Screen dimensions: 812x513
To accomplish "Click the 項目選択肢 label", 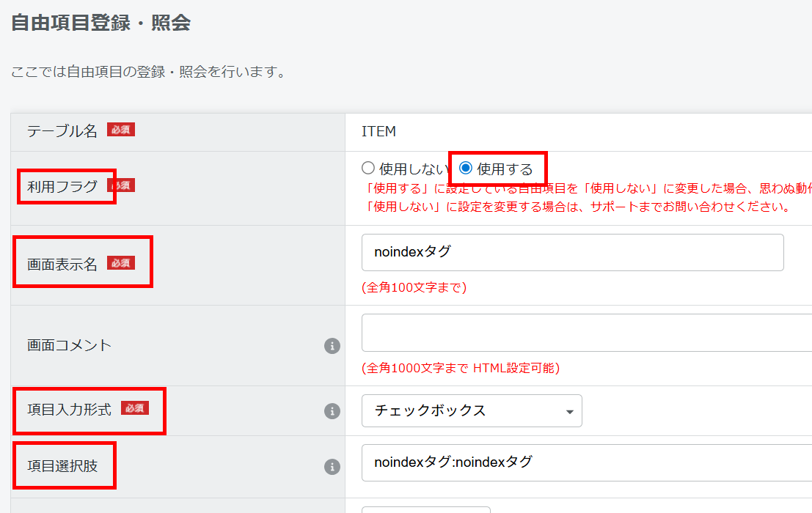I will click(x=62, y=466).
